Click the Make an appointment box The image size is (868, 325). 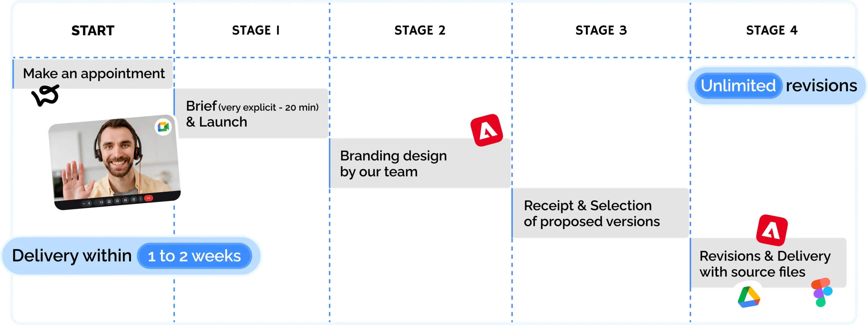93,74
